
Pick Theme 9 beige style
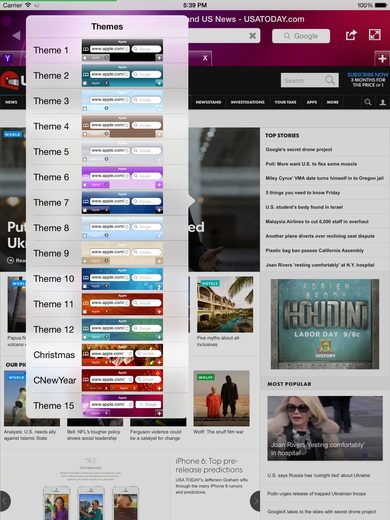(107, 253)
